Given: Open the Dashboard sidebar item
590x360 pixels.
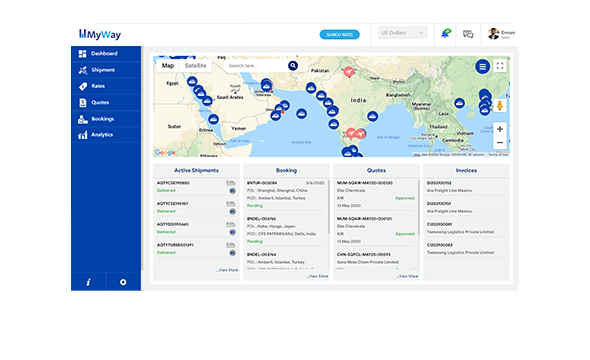Looking at the screenshot, I should point(106,54).
